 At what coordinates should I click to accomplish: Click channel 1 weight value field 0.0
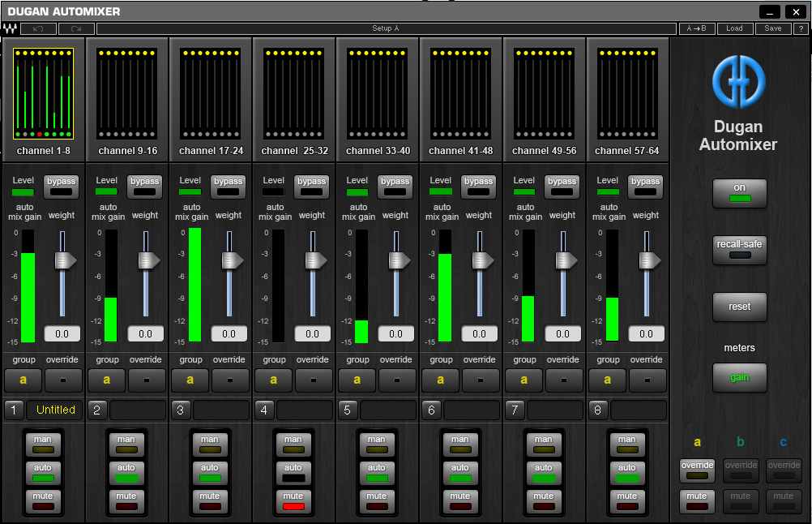coord(62,333)
